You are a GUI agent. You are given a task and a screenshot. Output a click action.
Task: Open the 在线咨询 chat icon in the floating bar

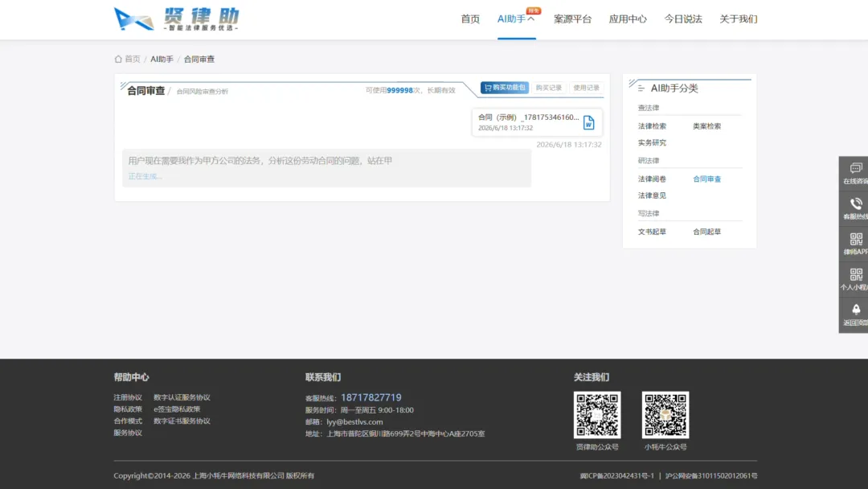tap(856, 168)
